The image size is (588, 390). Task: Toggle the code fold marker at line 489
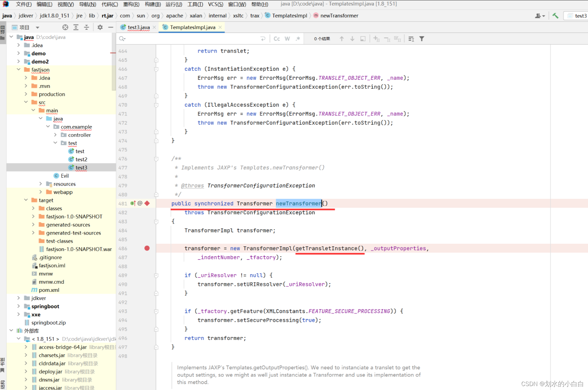[156, 275]
